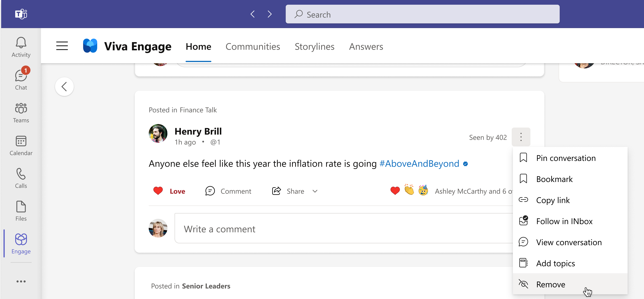Toggle the Love reaction on Henry's post
Viewport: 644px width, 299px height.
tap(169, 191)
